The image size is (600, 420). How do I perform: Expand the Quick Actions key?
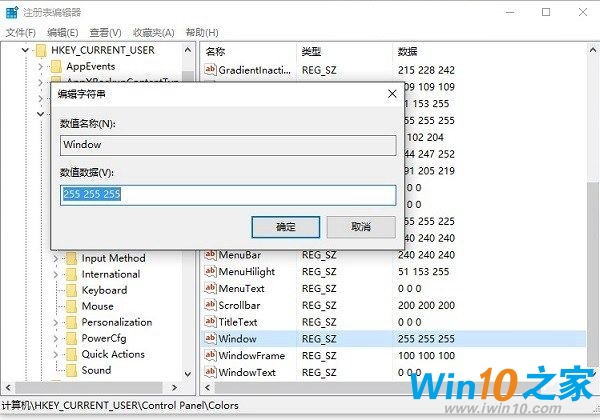coord(56,355)
